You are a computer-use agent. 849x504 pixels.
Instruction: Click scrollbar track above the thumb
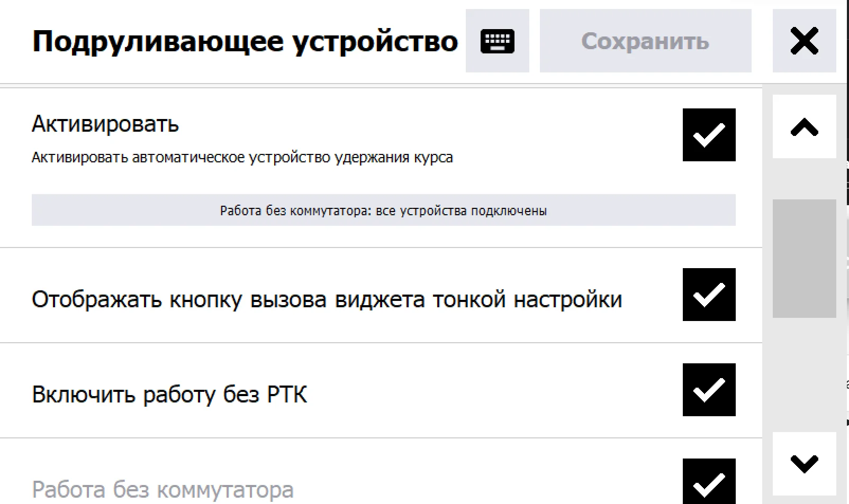(804, 179)
